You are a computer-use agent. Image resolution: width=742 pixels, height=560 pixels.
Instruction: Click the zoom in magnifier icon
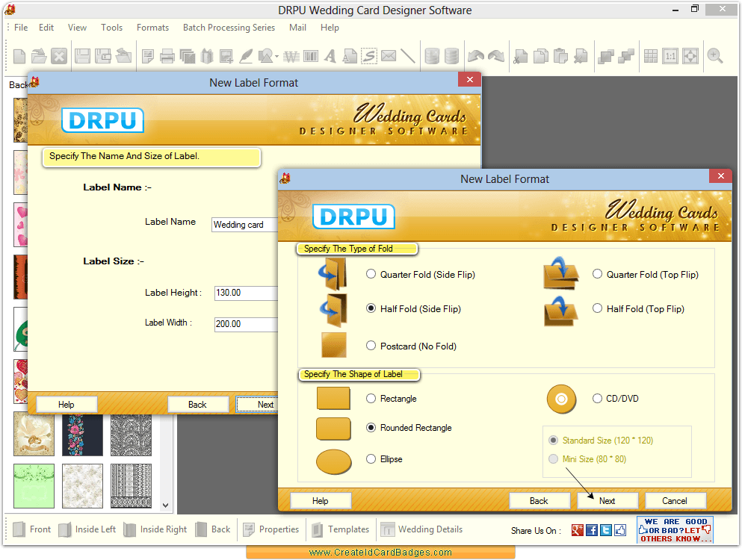[715, 56]
